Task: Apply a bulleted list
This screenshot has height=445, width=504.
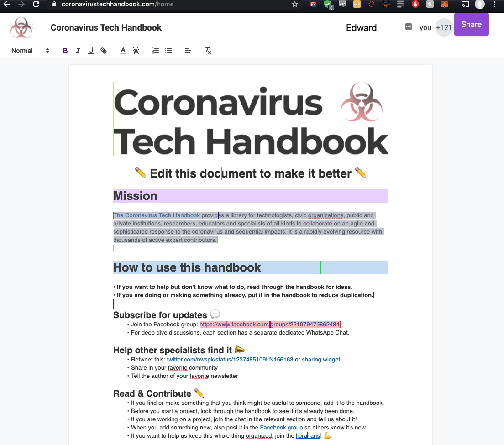Action: tap(168, 51)
